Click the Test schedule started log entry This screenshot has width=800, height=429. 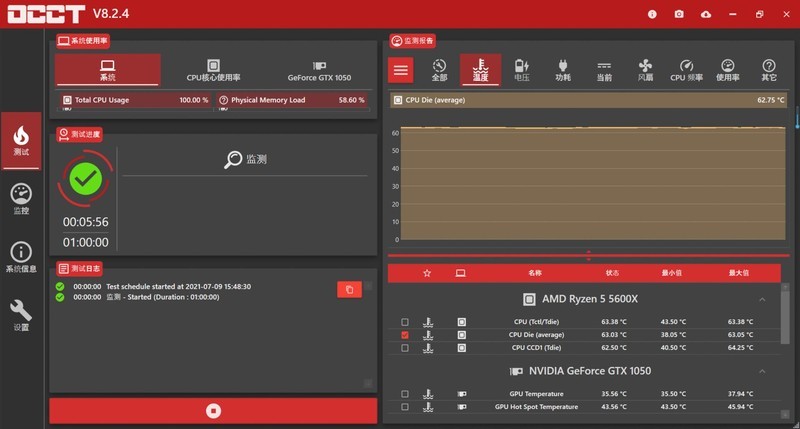tap(179, 287)
